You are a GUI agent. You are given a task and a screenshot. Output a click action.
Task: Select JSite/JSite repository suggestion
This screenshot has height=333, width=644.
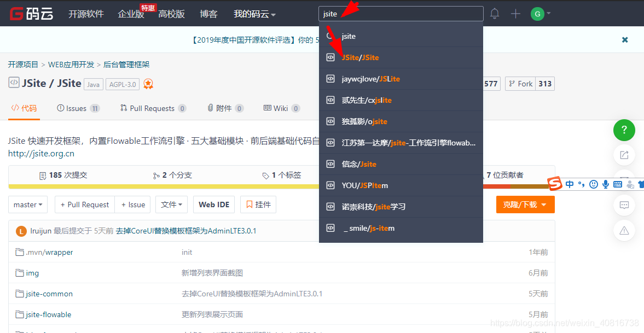pos(401,57)
